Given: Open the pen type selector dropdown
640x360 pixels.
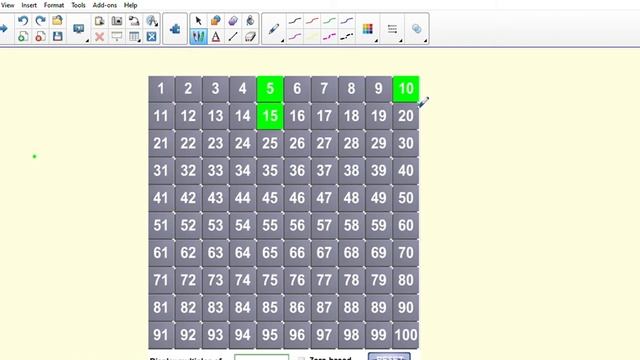Looking at the screenshot, I should (274, 29).
